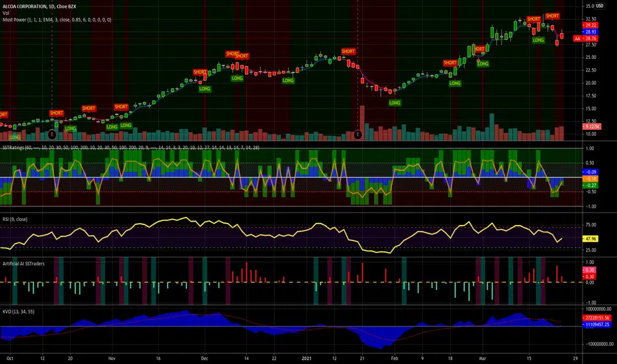Click the 32.50 level on the price scale
This screenshot has width=617, height=364.
591,19
